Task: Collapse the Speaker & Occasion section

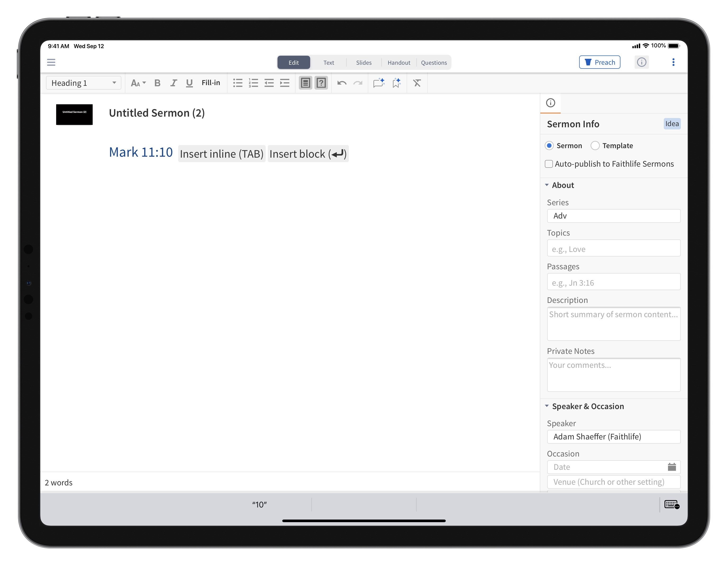Action: pos(547,406)
